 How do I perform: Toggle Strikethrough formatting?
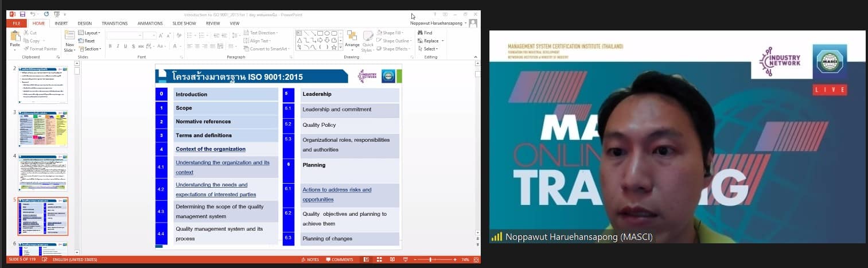(142, 46)
